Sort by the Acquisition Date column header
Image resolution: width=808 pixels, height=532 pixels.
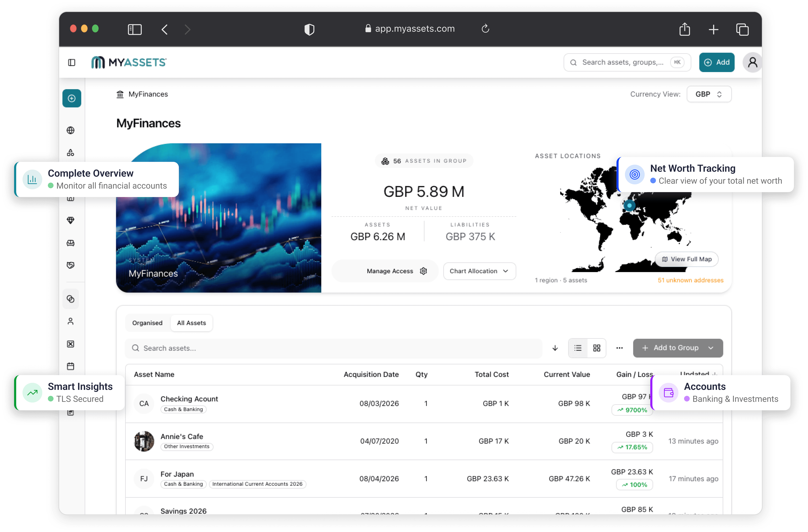(x=371, y=375)
